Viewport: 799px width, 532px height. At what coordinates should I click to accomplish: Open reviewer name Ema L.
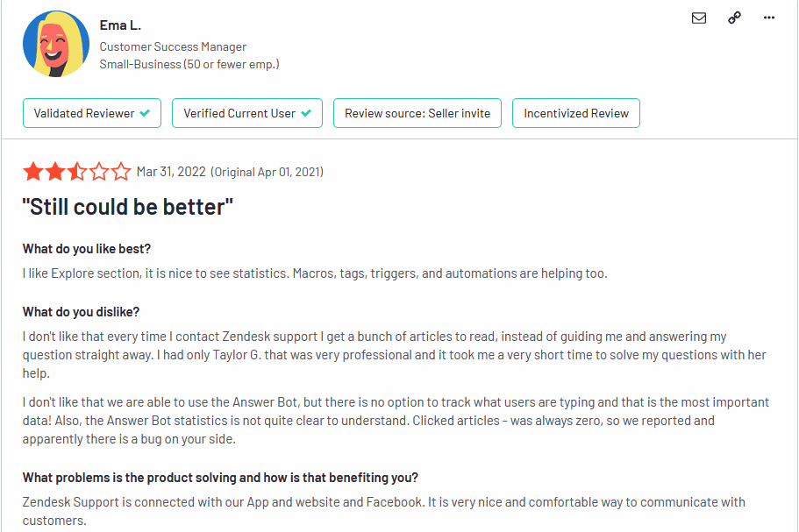[120, 25]
